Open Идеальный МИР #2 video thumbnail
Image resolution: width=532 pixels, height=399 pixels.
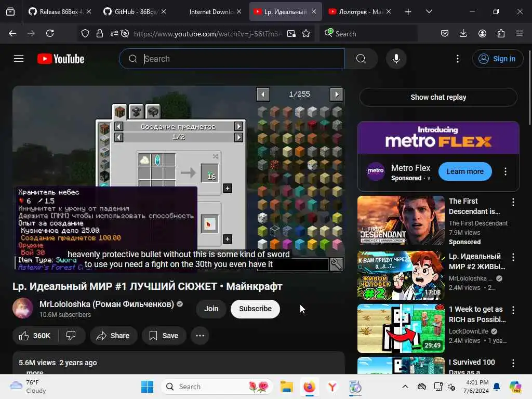pyautogui.click(x=401, y=275)
